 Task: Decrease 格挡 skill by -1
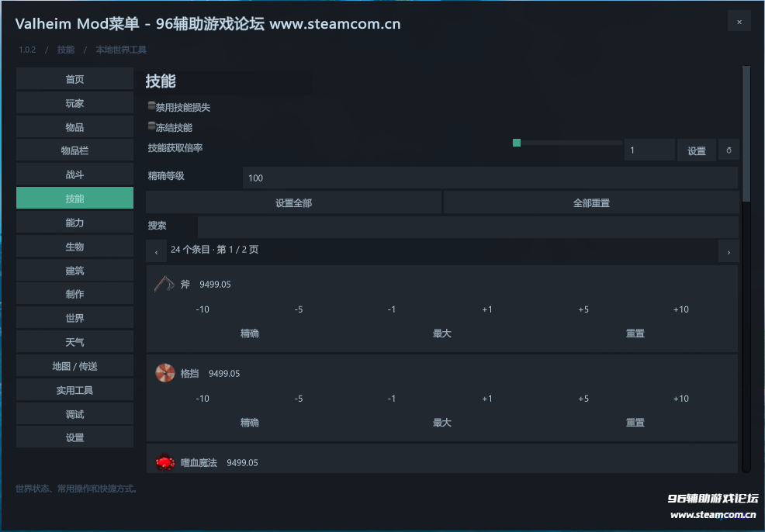click(391, 399)
